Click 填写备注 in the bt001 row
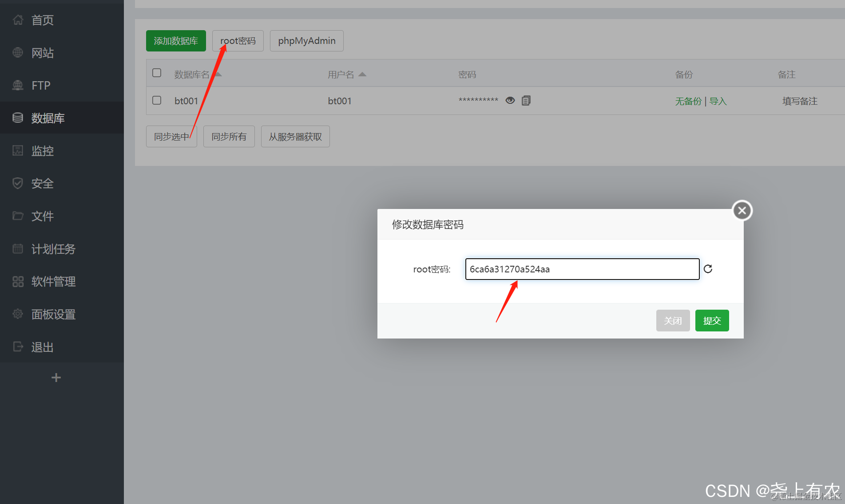Screen dimensions: 845x504 coord(800,101)
